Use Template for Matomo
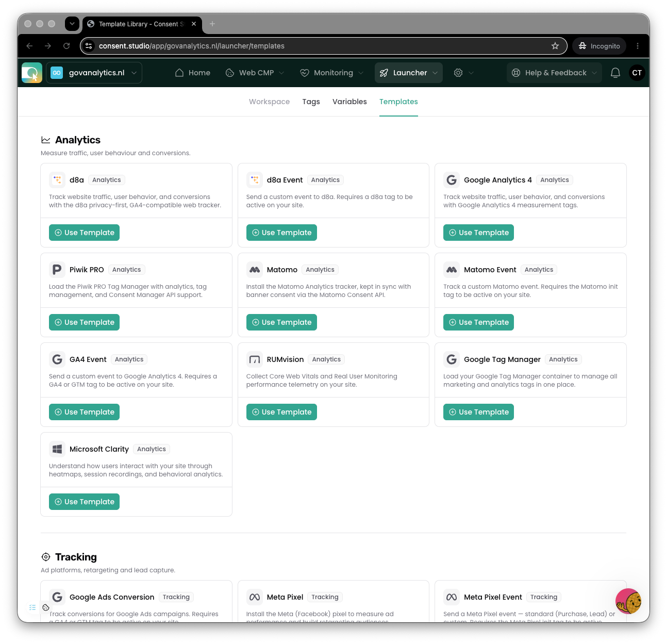Screen dimensions: 666x644 [x=281, y=322]
